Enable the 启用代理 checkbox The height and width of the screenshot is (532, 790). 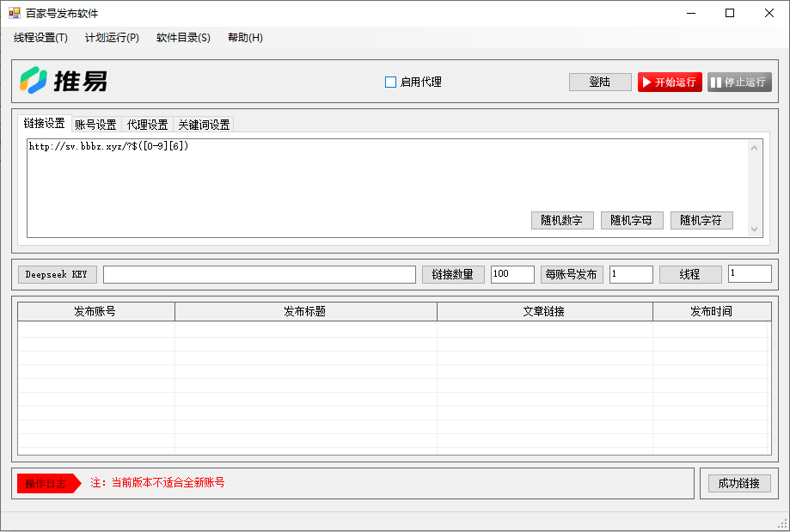(390, 83)
